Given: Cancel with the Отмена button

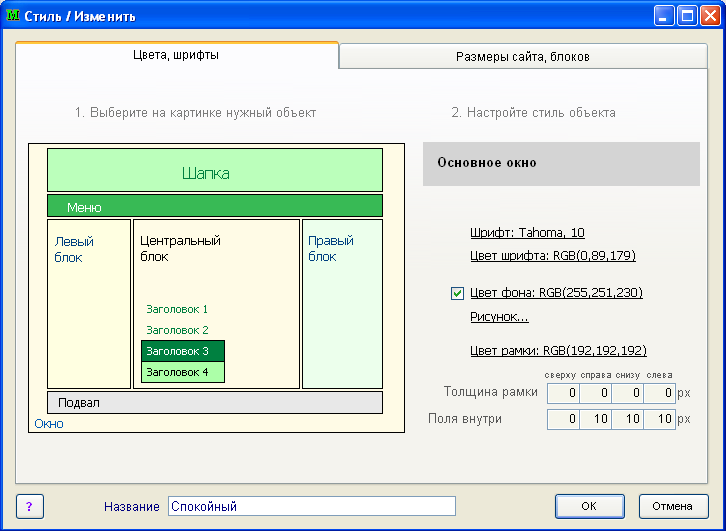Looking at the screenshot, I should click(x=674, y=506).
